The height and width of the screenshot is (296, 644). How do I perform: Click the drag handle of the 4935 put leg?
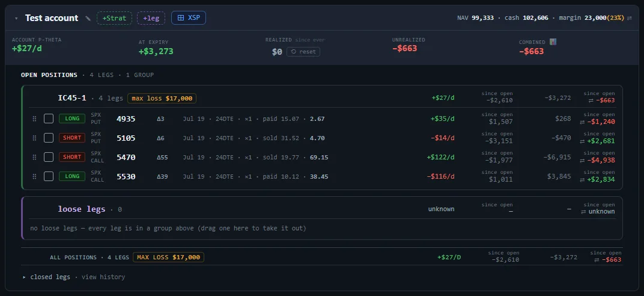click(x=34, y=119)
